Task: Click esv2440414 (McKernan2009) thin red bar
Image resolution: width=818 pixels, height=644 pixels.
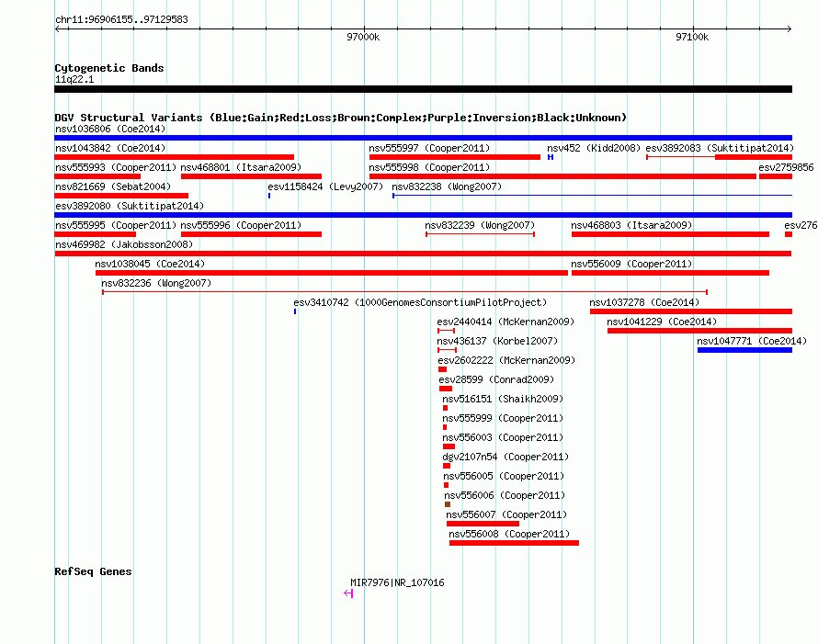Action: 446,331
